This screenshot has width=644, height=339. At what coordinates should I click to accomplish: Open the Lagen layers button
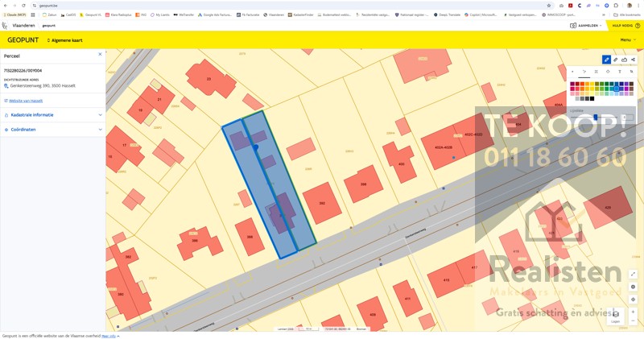coord(616,316)
